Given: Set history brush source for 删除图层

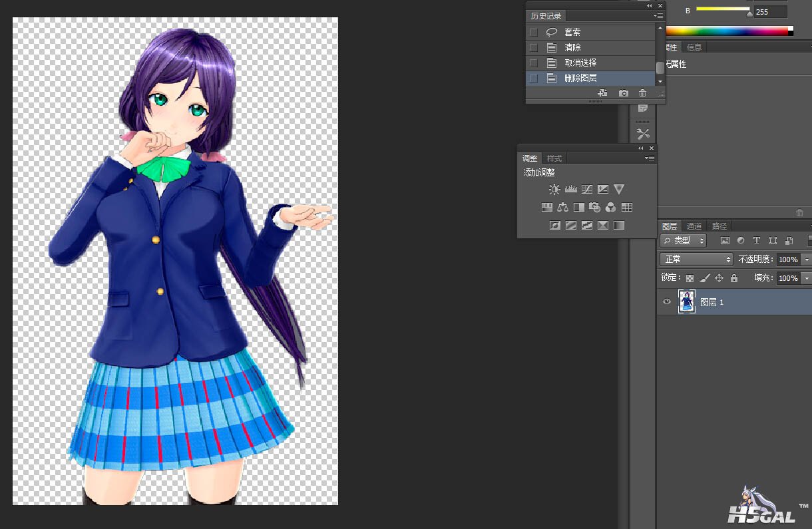Looking at the screenshot, I should [x=533, y=78].
